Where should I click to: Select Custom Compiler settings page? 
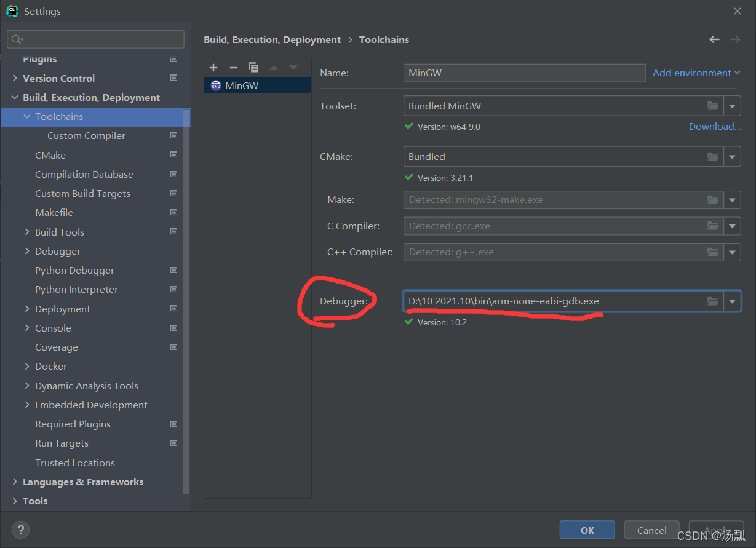click(86, 135)
